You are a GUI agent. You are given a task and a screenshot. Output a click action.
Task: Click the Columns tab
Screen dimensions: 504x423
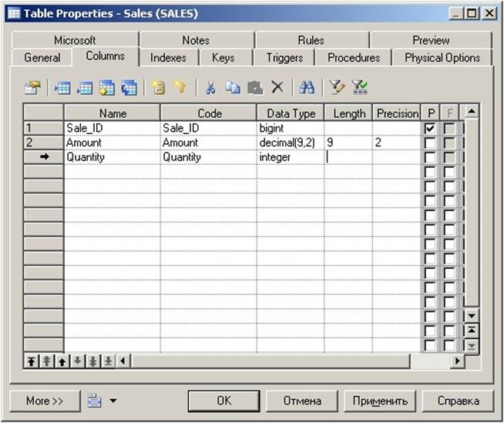tap(105, 56)
